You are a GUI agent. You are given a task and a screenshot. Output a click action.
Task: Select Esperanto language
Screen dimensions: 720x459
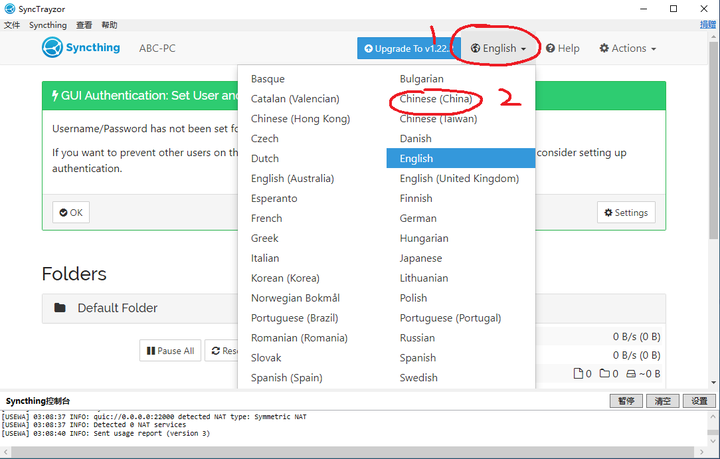pos(274,198)
